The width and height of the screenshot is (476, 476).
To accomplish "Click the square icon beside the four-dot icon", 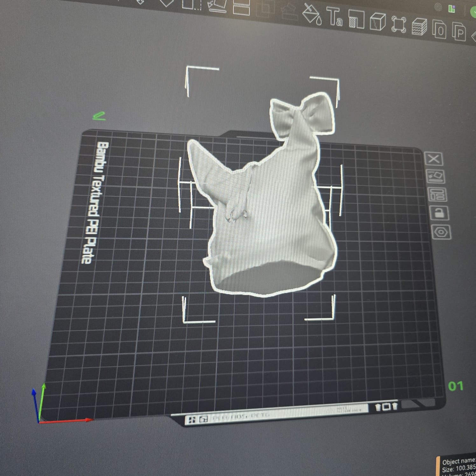I will click(203, 419).
